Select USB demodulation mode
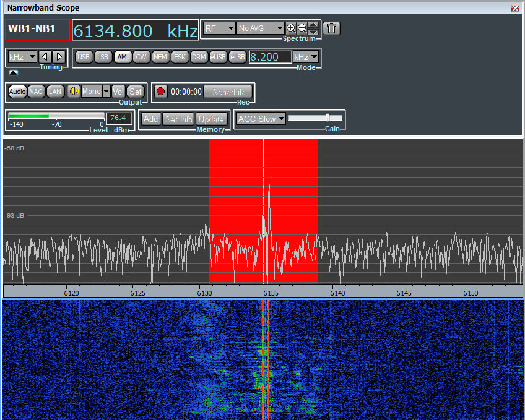Screen dimensions: 525x420 [84, 57]
